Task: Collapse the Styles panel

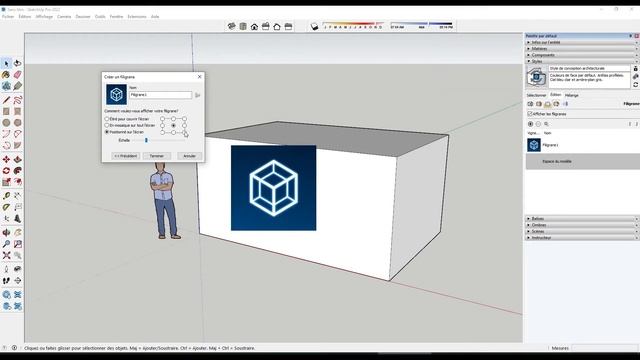Action: coord(582,61)
